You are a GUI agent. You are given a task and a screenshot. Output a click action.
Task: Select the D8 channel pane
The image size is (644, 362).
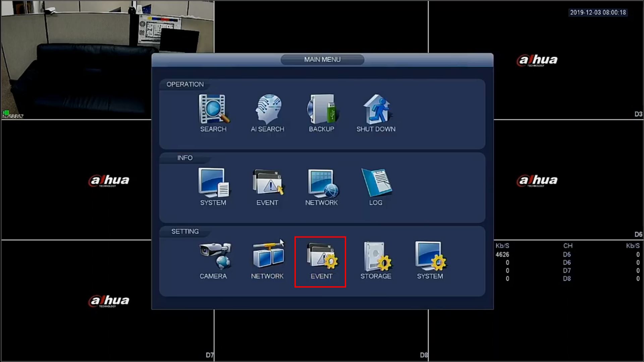[x=321, y=335]
